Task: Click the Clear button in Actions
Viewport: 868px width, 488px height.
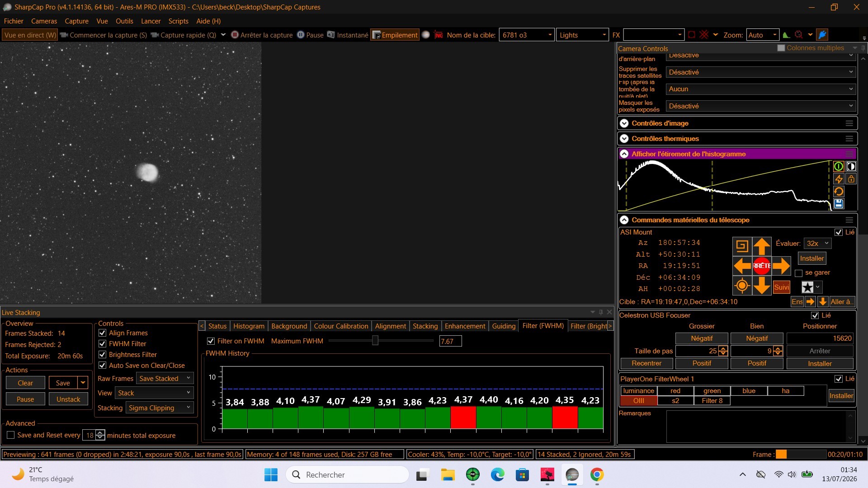Action: click(25, 383)
